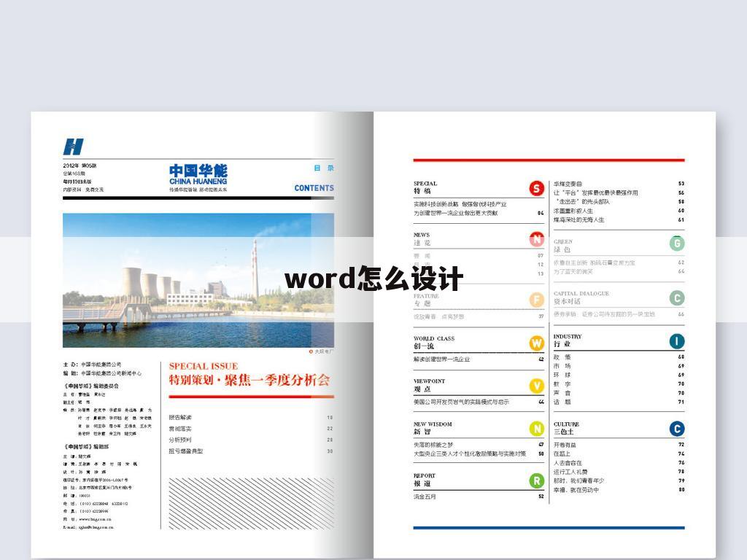Click the '美国公司开发页岩气' article line
This screenshot has width=747, height=560.
pos(461,402)
